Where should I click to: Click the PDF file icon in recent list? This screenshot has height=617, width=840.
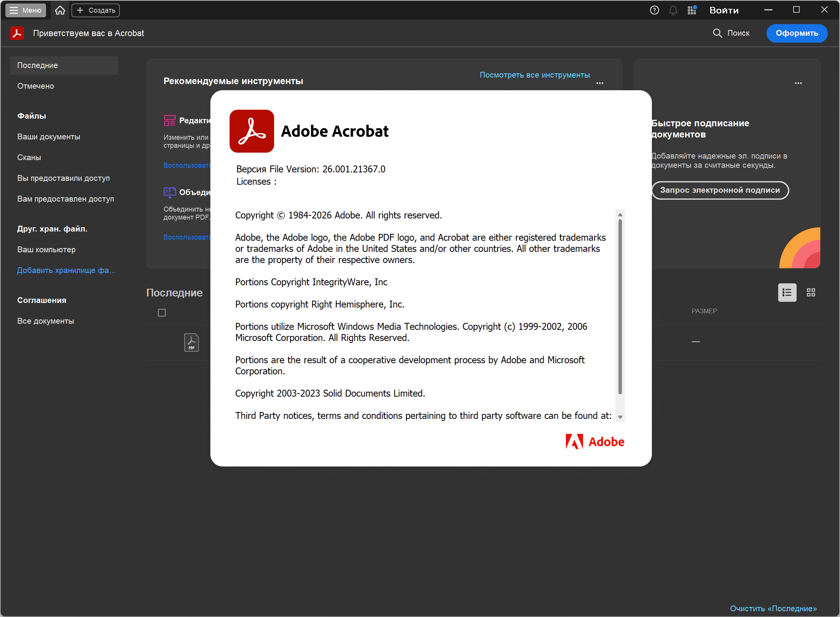[191, 342]
